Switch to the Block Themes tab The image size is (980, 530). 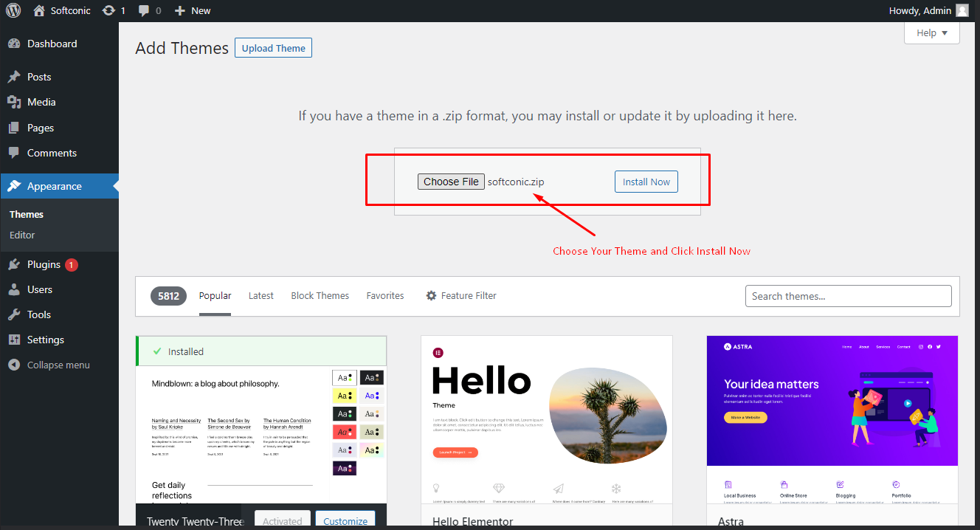(x=320, y=295)
